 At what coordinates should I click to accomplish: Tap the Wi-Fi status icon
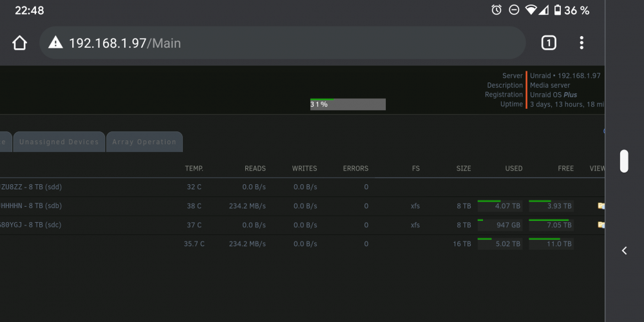531,10
